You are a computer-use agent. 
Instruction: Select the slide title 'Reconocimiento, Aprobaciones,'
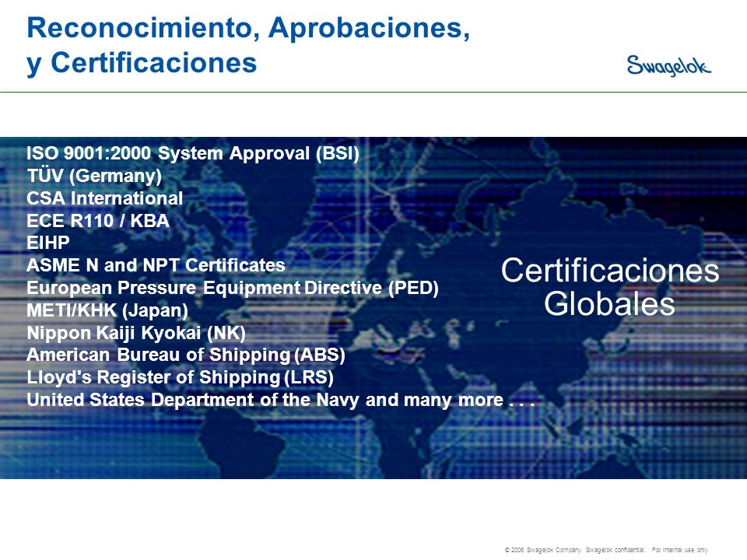(248, 28)
